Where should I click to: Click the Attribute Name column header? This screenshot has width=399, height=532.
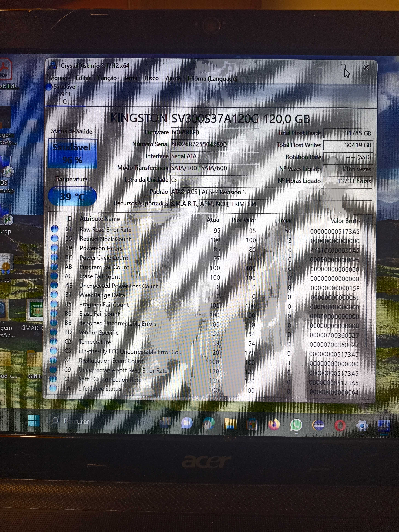tap(100, 219)
